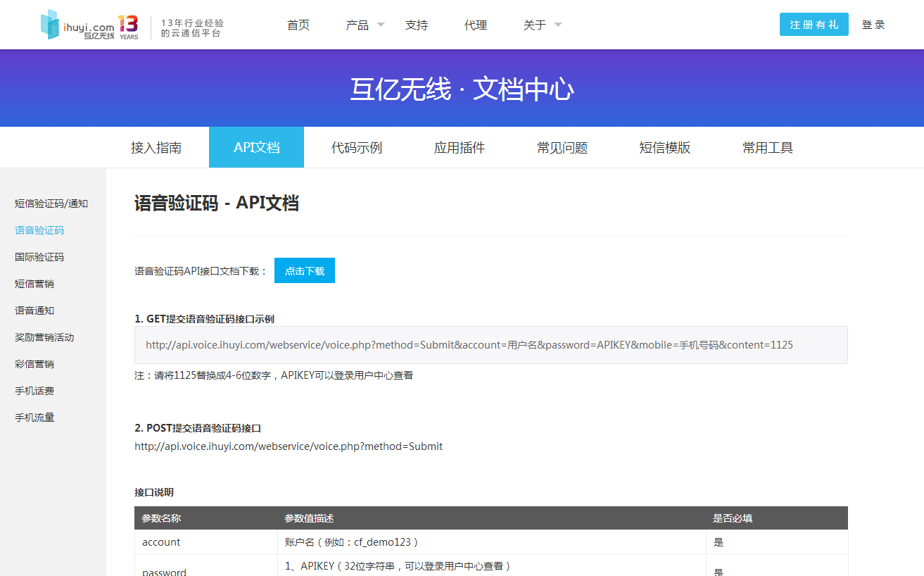Open the 常用工具 tab

(768, 147)
